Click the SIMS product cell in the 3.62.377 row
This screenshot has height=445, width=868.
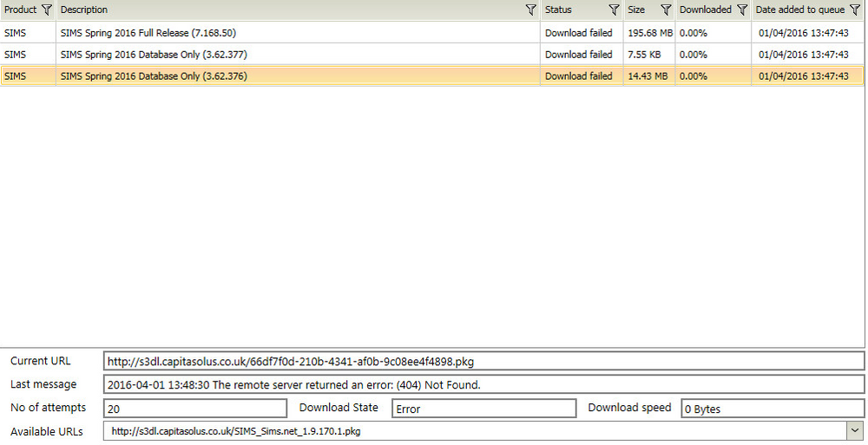click(x=28, y=55)
